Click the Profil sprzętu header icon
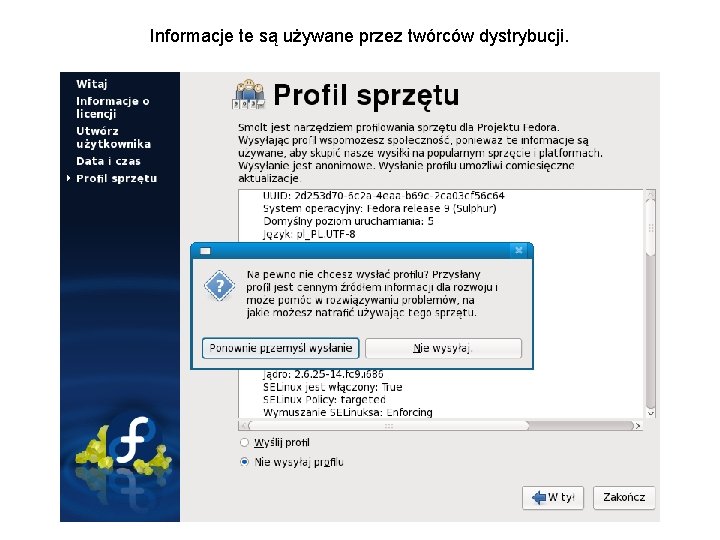 [248, 94]
